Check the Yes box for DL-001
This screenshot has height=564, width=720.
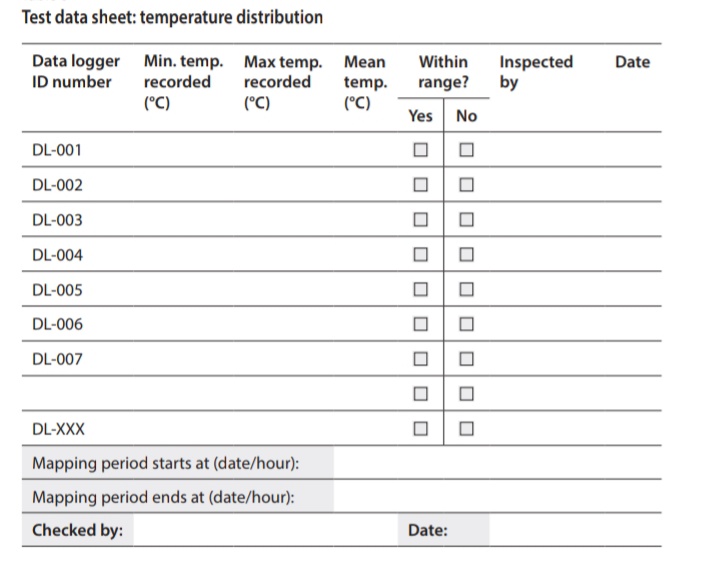[420, 150]
